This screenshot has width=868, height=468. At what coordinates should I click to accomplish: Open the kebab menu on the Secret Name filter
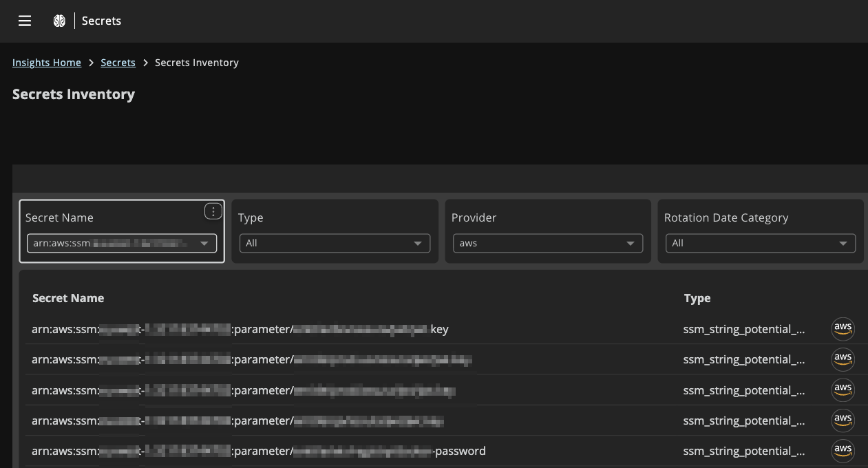point(213,211)
